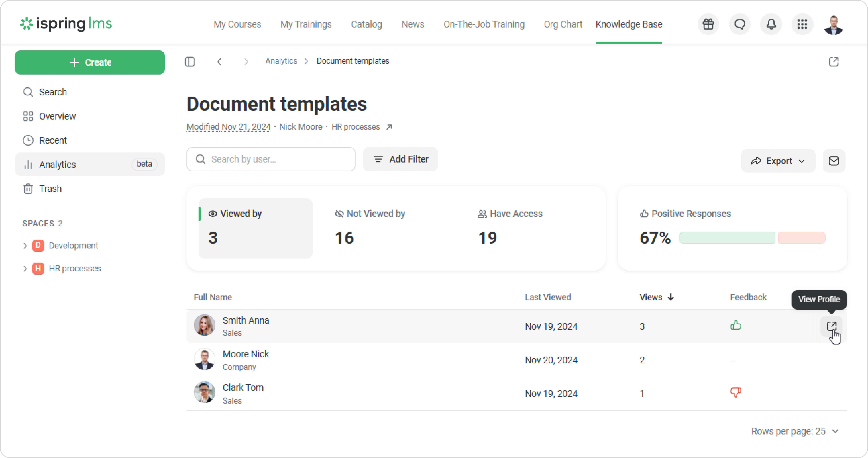
Task: Open Trash in sidebar
Action: click(50, 189)
